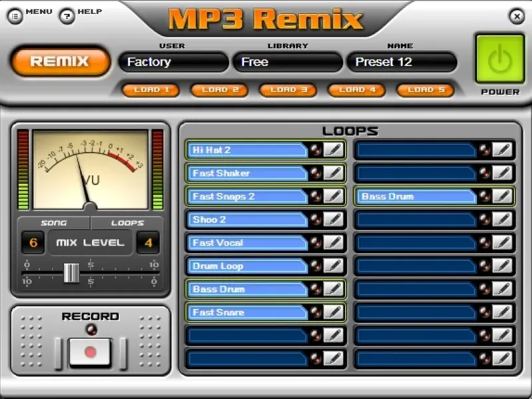Click the disc icon beside Hi Hat 2
532x399 pixels.
pyautogui.click(x=316, y=150)
